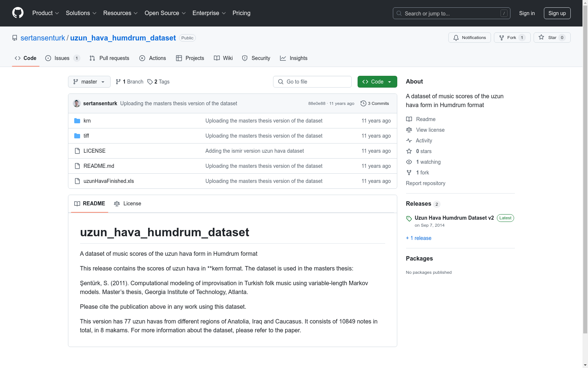Click the clock icon beside 3 Commits
The image size is (588, 368).
pyautogui.click(x=363, y=103)
